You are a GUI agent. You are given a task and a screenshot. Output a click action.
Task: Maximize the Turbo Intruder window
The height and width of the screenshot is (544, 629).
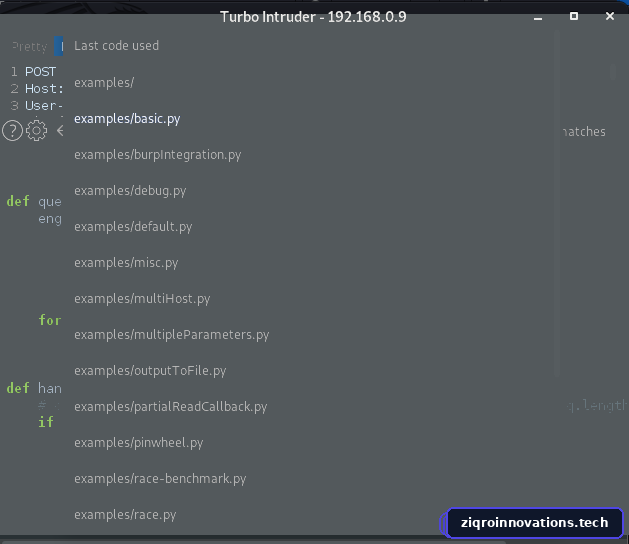click(574, 16)
